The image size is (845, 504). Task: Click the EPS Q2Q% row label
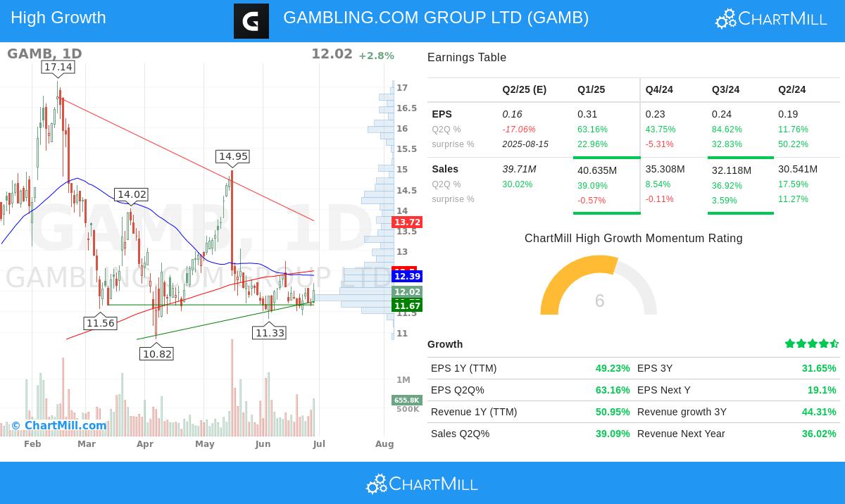[x=458, y=390]
